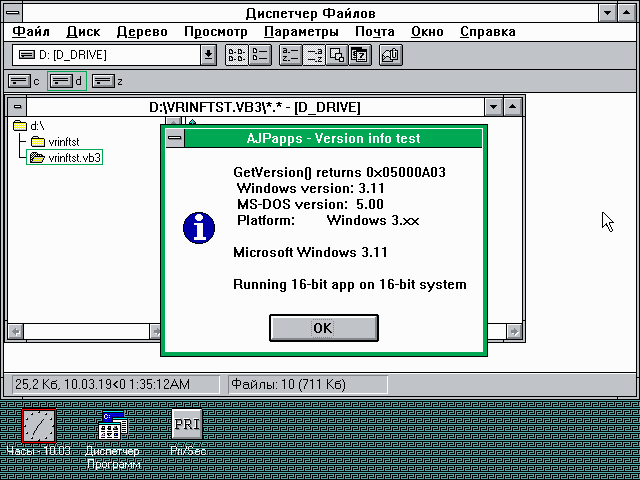Sort files by size toolbar icon
The height and width of the screenshot is (480, 640).
point(337,55)
